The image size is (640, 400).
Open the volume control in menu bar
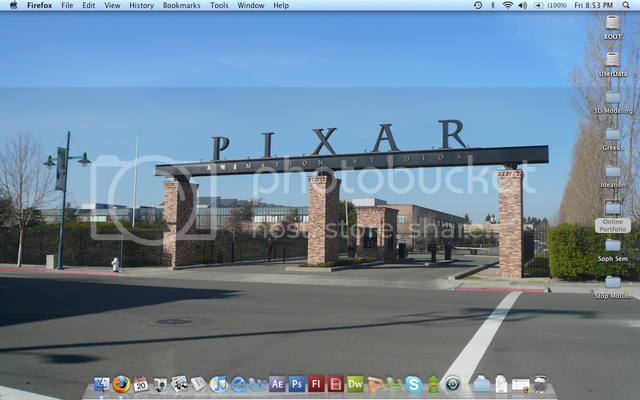tap(522, 5)
